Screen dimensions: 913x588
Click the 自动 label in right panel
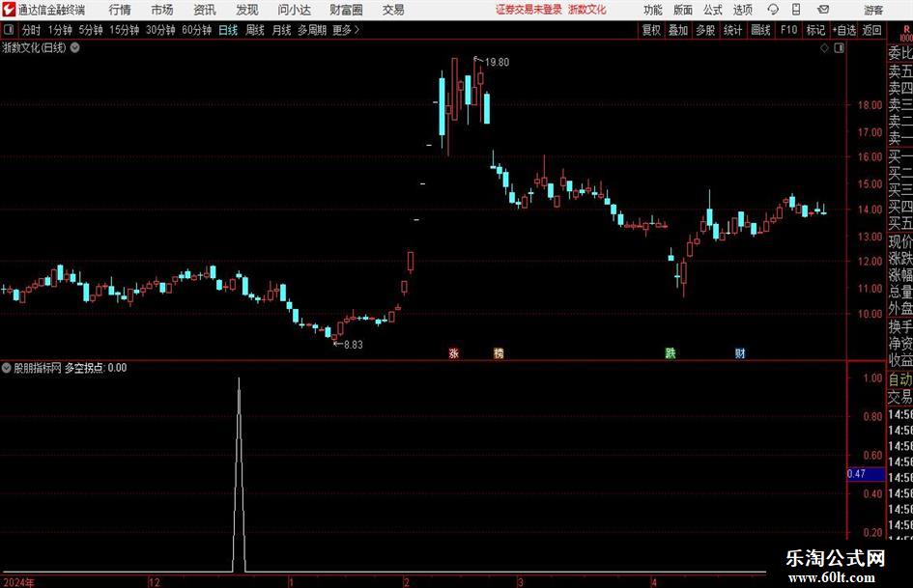pos(900,379)
